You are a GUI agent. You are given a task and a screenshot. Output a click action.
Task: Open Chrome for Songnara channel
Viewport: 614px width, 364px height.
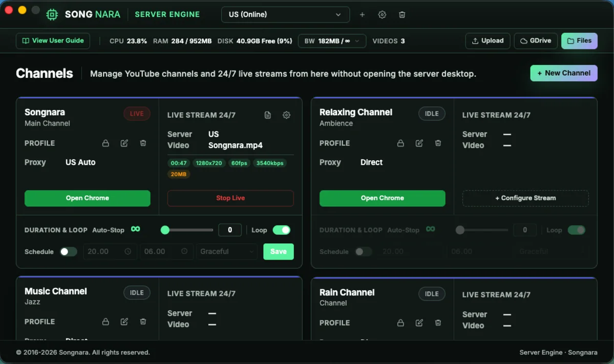point(88,198)
